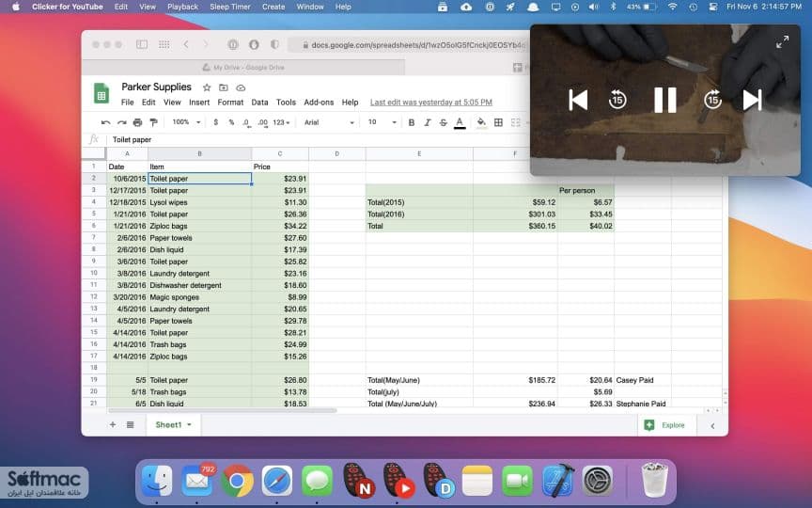This screenshot has width=812, height=508.
Task: Open the zoom 100% dropdown
Action: pos(186,122)
